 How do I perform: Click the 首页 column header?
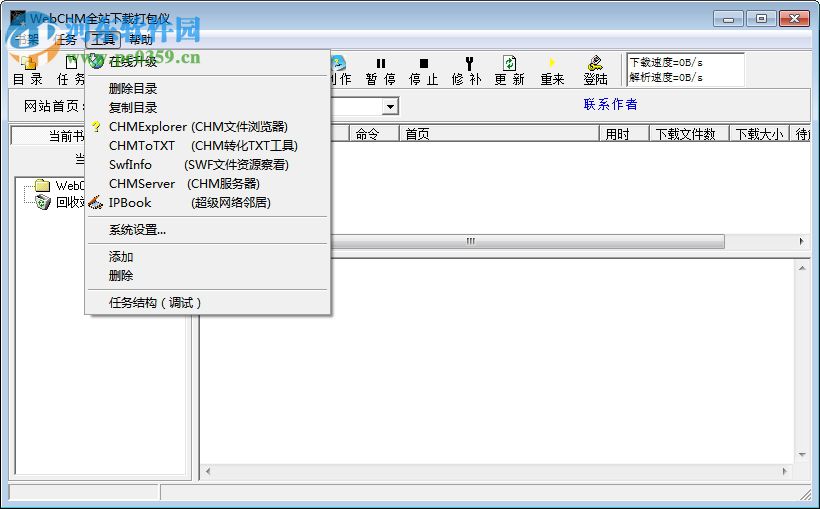click(499, 134)
